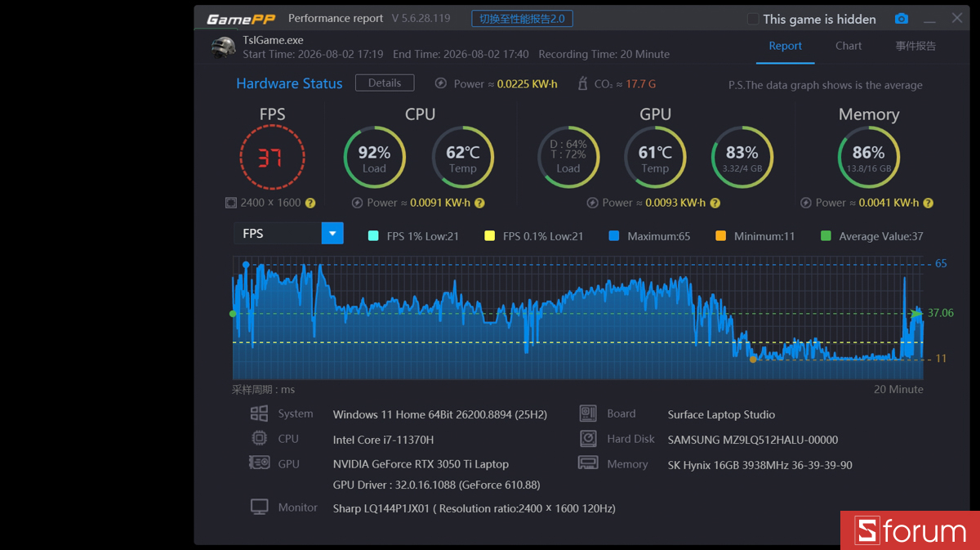Image resolution: width=980 pixels, height=550 pixels.
Task: Click the System Windows logo icon
Action: [x=259, y=414]
